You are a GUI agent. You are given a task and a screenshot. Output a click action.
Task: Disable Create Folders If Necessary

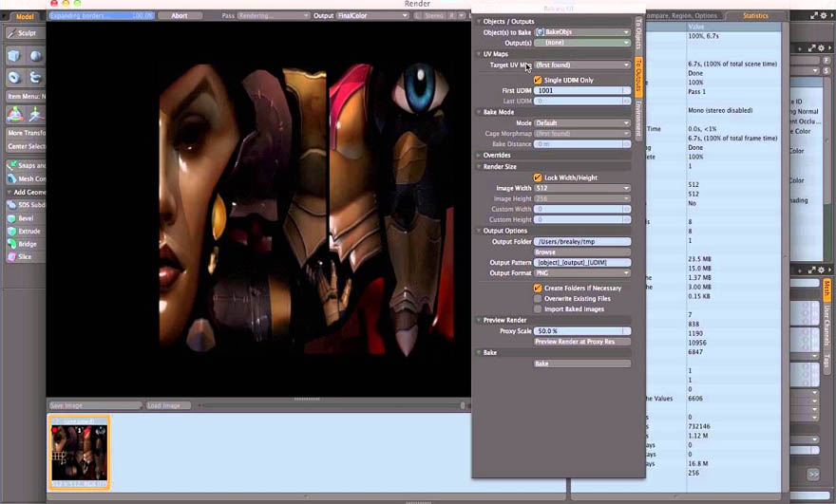tap(538, 288)
